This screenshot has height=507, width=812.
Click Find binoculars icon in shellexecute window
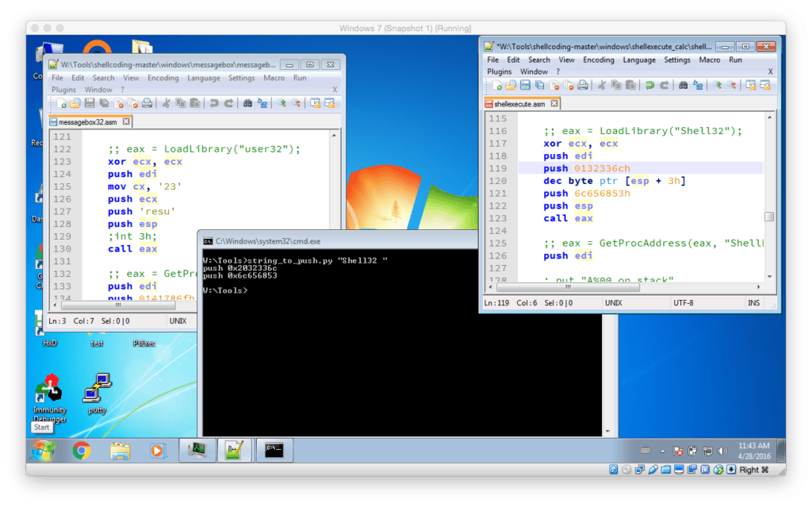[x=683, y=86]
